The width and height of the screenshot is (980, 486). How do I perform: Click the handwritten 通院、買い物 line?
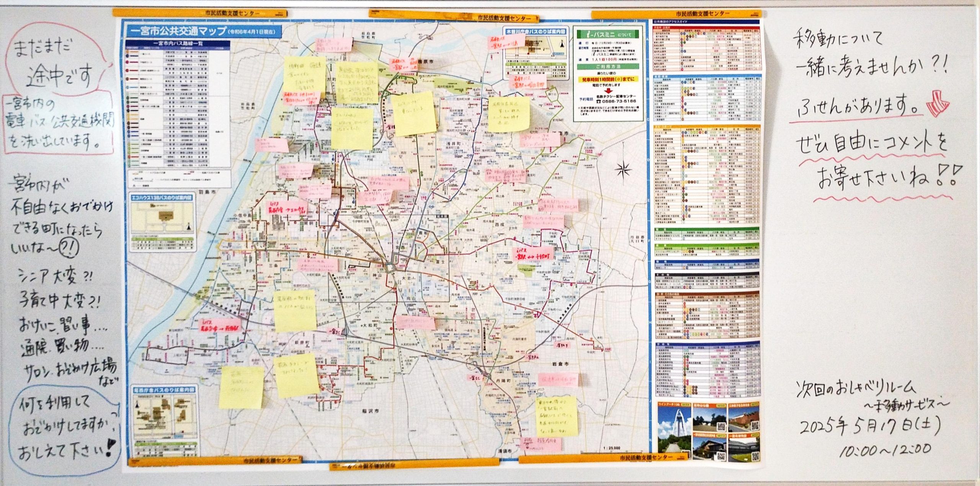pos(62,347)
